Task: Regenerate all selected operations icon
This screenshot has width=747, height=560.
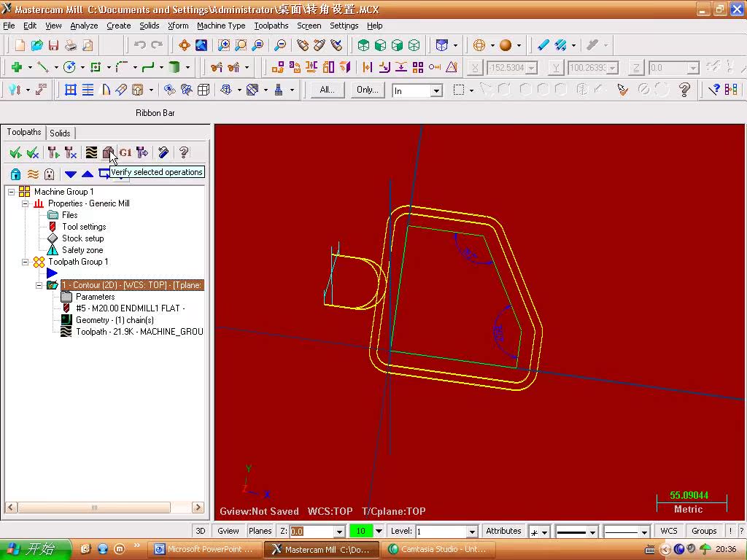Action: pyautogui.click(x=53, y=152)
